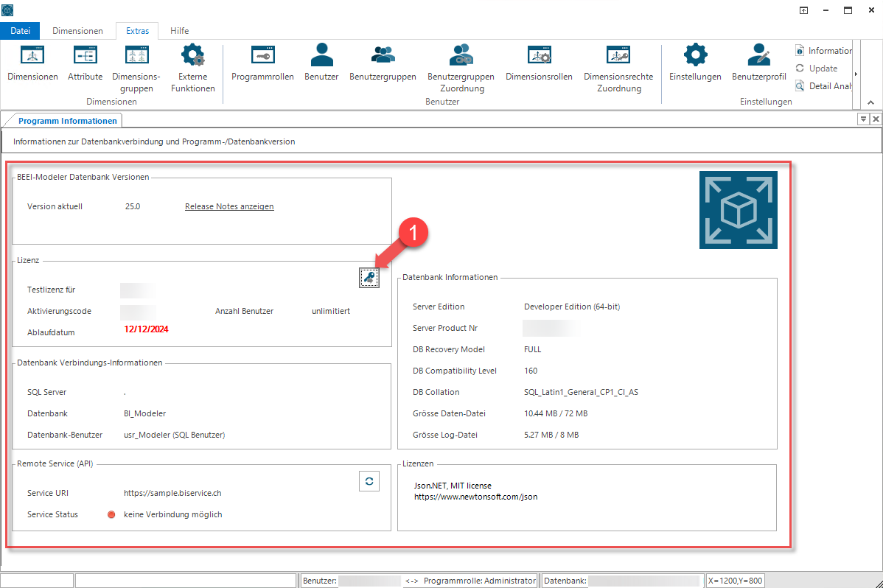Open the Benutzergruppen ribbon icon
The width and height of the screenshot is (883, 588).
click(x=383, y=63)
